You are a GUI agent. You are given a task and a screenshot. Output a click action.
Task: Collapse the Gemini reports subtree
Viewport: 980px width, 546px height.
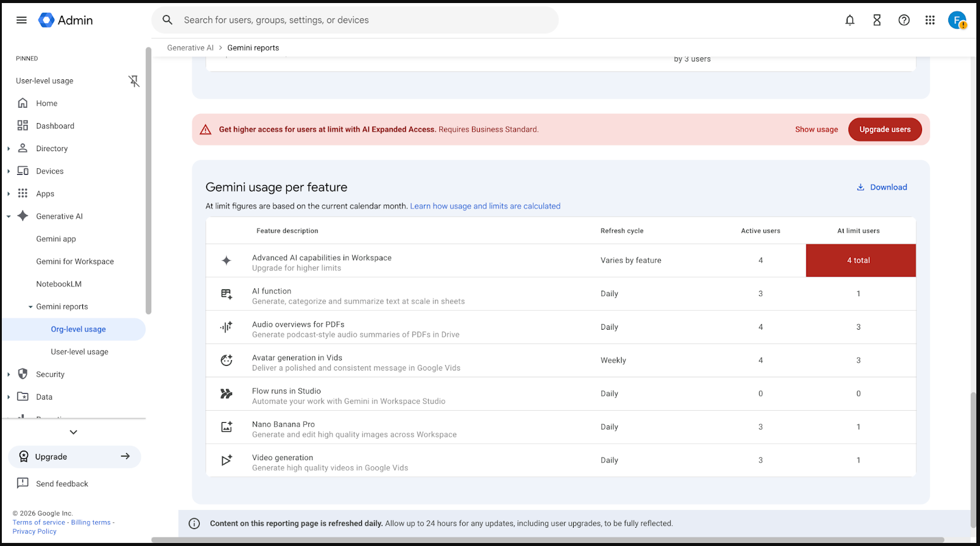pyautogui.click(x=30, y=307)
